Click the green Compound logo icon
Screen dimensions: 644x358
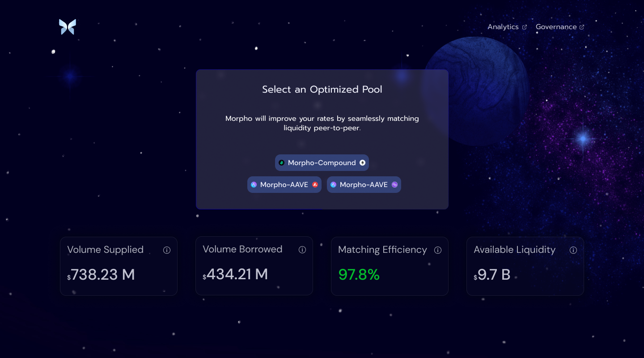point(281,163)
